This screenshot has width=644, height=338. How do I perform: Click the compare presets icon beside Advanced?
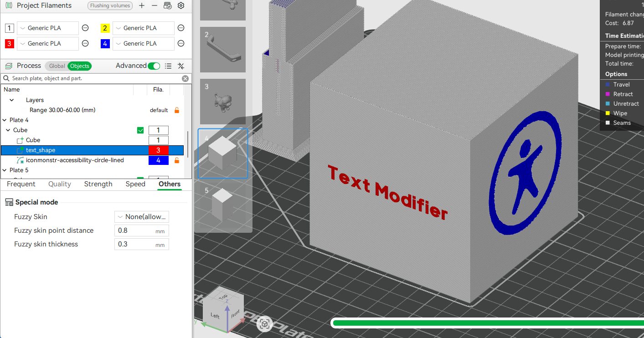[x=181, y=66]
